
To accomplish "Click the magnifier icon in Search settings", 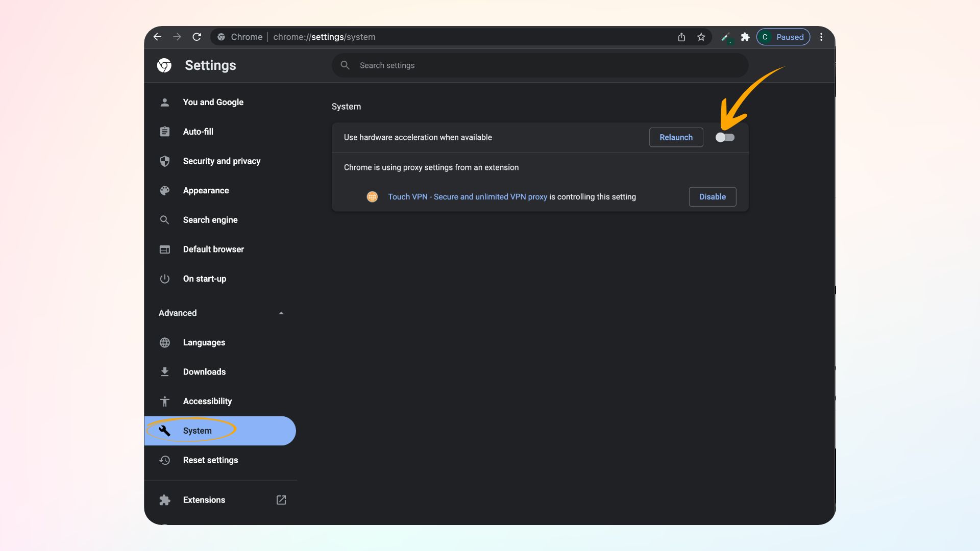I will tap(345, 65).
